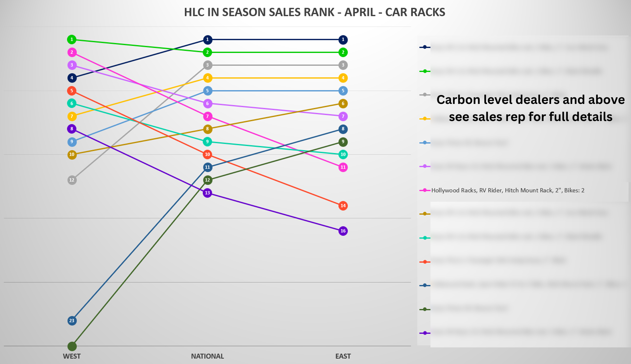Click the 'Carbon level dealers and above' notice
The height and width of the screenshot is (364, 631).
tap(530, 108)
